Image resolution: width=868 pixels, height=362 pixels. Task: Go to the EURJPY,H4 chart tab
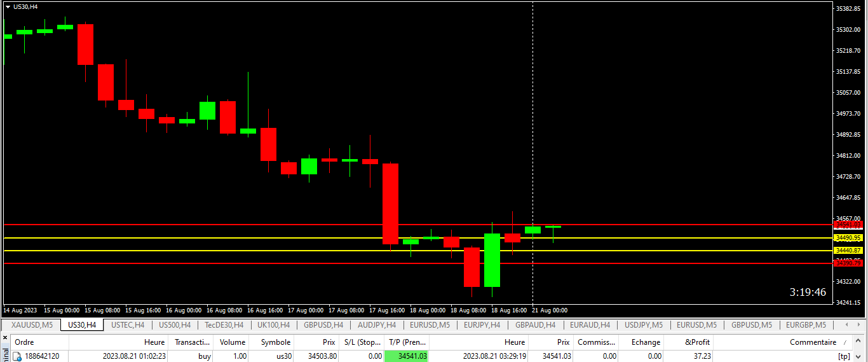(482, 325)
